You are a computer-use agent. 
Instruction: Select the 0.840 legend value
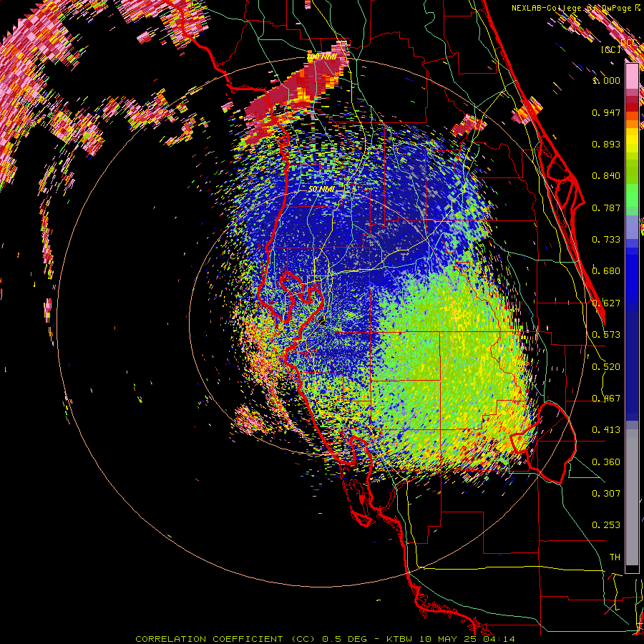click(606, 176)
